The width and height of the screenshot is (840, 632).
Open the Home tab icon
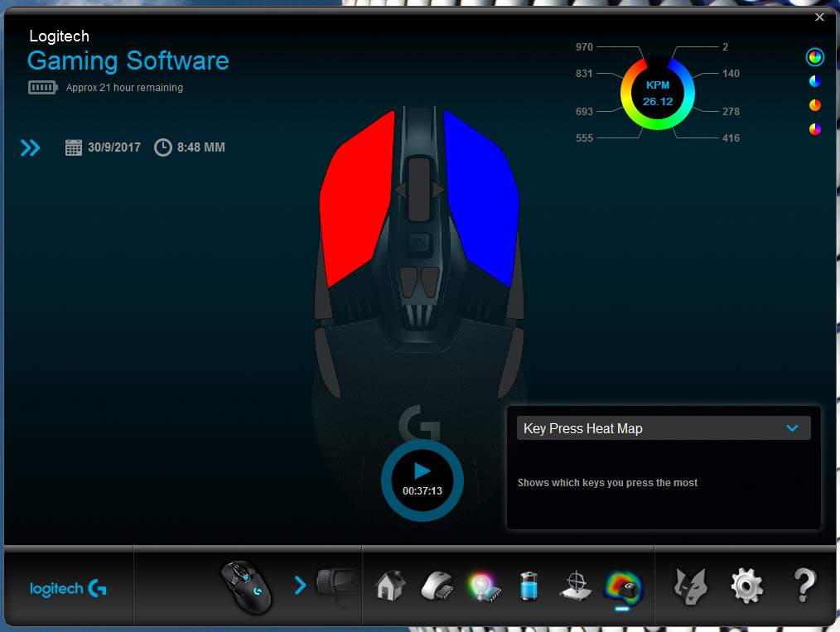click(x=390, y=585)
